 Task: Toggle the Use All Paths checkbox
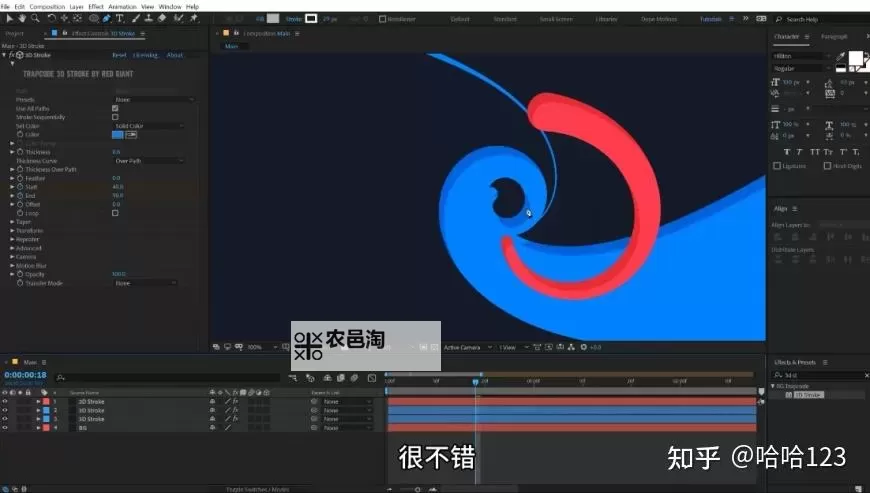(x=115, y=109)
